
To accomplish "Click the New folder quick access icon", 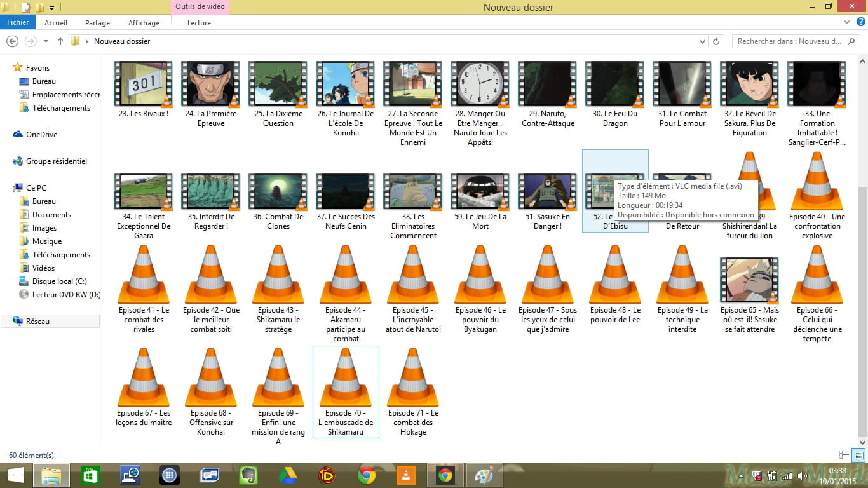I will click(39, 8).
